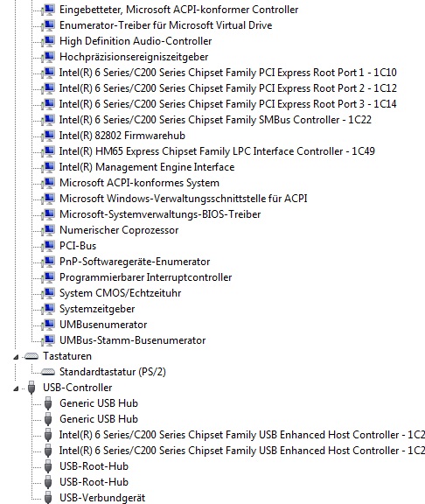The image size is (425, 504).
Task: Click the icon next to Eingebetteter Microsoft ACPI-konformer Controller
Action: tap(48, 10)
